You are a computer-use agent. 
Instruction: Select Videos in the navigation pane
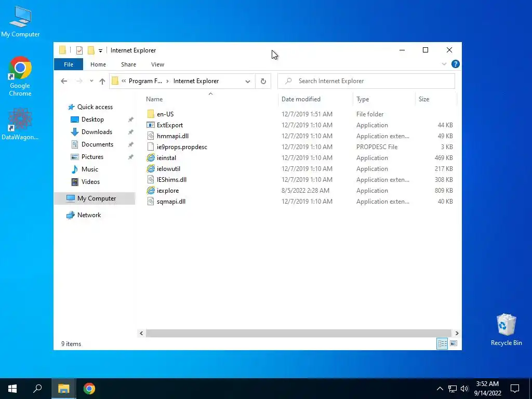85,182
